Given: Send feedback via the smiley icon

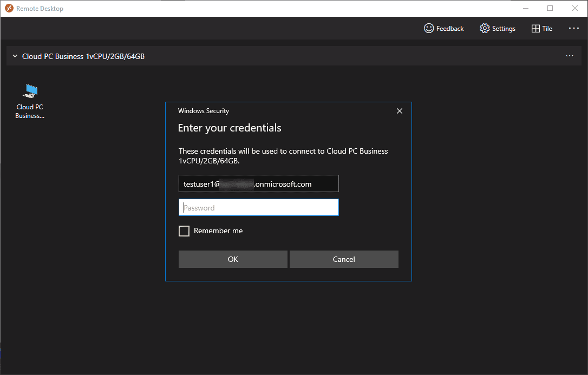Looking at the screenshot, I should (x=429, y=28).
